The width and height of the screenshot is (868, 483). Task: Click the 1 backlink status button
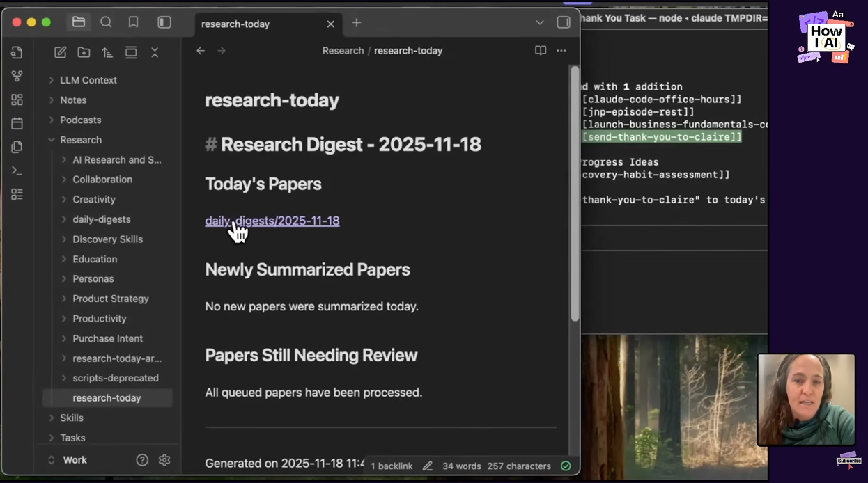tap(392, 466)
